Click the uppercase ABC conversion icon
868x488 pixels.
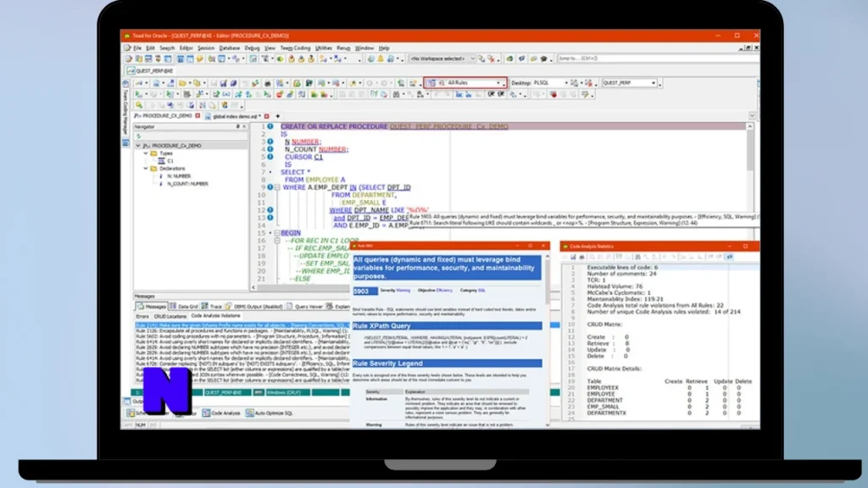[459, 95]
